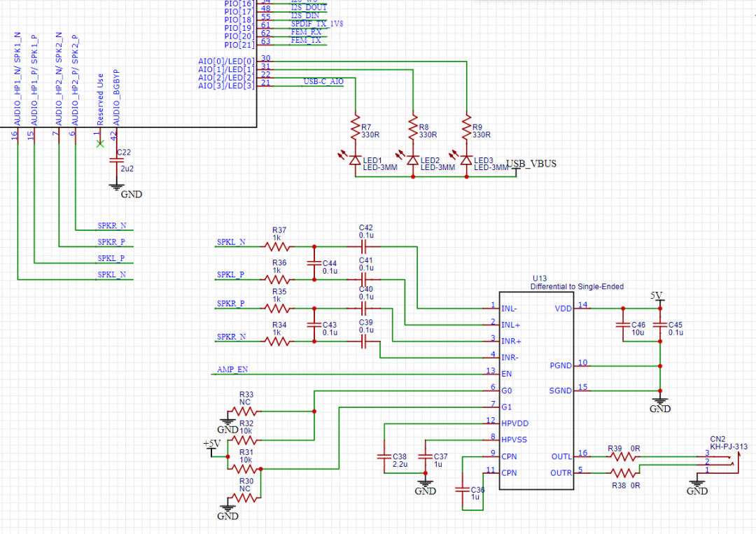Select capacitor C38 2.2u
756x534 pixels.
click(384, 456)
